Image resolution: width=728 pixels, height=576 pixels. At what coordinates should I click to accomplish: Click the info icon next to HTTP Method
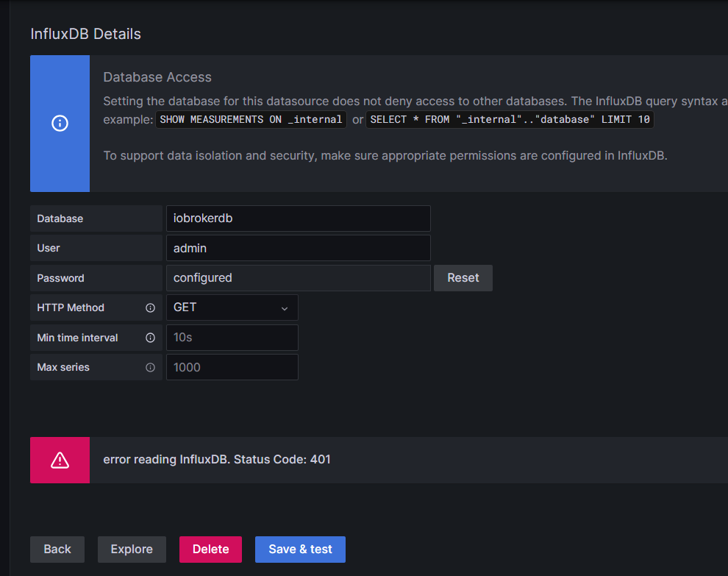(151, 307)
